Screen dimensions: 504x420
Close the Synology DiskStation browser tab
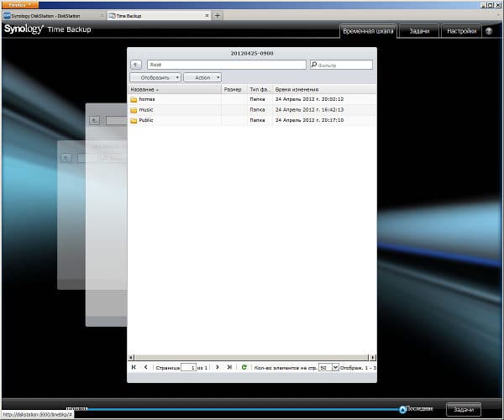tap(102, 15)
